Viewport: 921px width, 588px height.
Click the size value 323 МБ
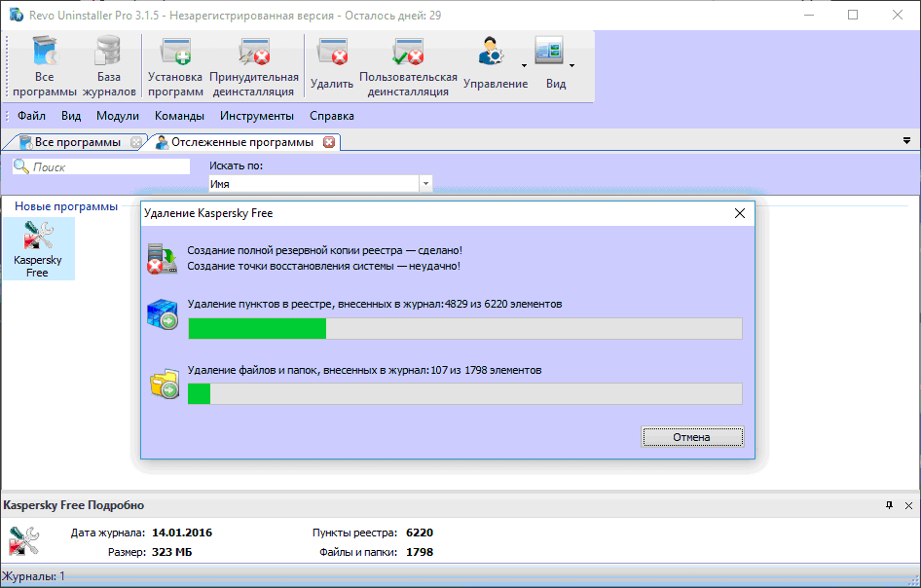[x=171, y=552]
